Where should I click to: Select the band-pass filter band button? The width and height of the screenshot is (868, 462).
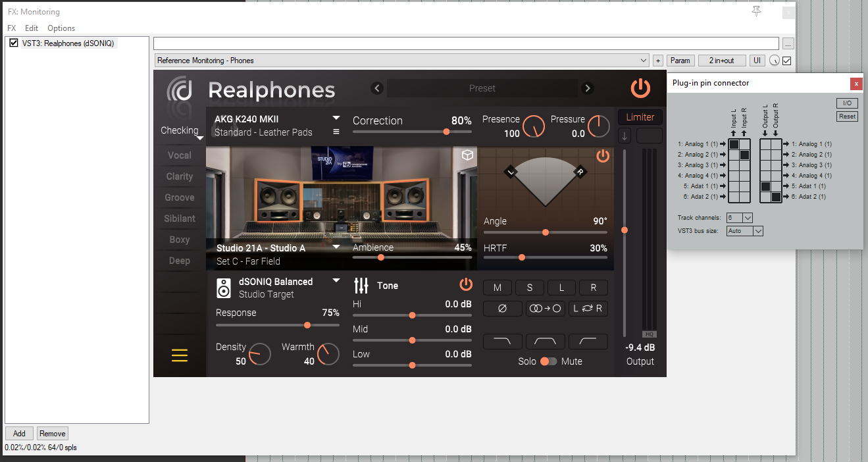tap(545, 341)
